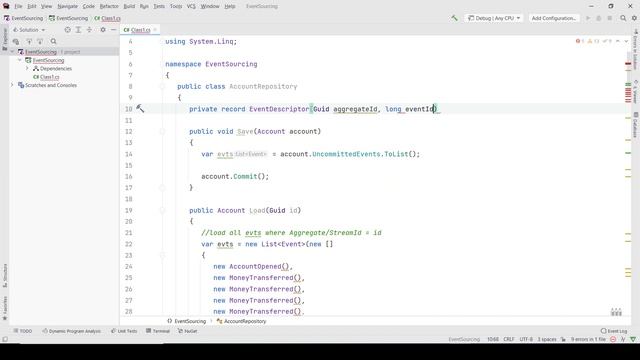Open Dynamic Program Analysis tool window
The image size is (640, 360).
pyautogui.click(x=71, y=331)
